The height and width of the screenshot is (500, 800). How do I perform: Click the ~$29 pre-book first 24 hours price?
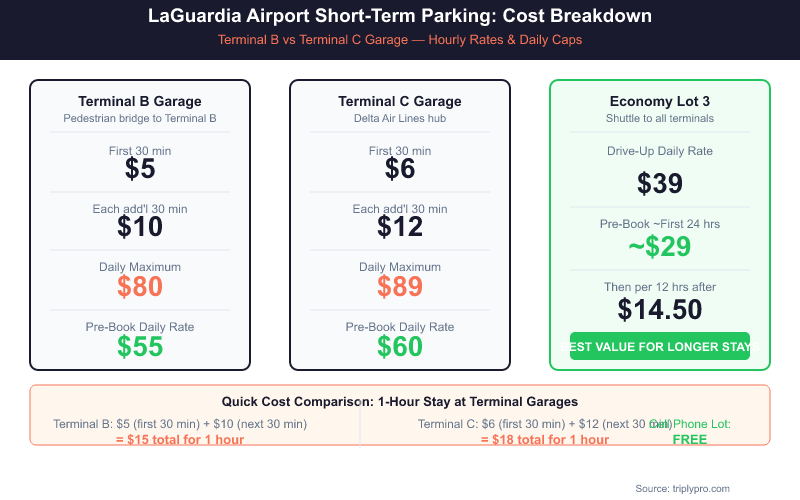pos(660,247)
